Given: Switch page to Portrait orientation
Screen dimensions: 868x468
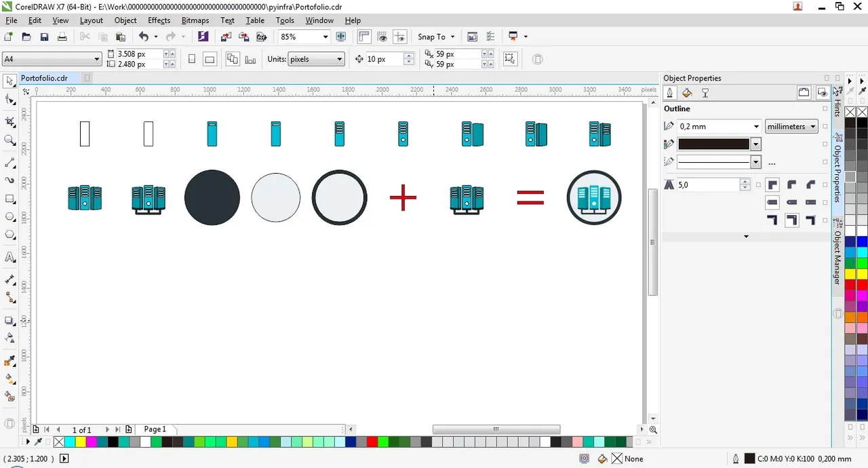Looking at the screenshot, I should [x=192, y=59].
